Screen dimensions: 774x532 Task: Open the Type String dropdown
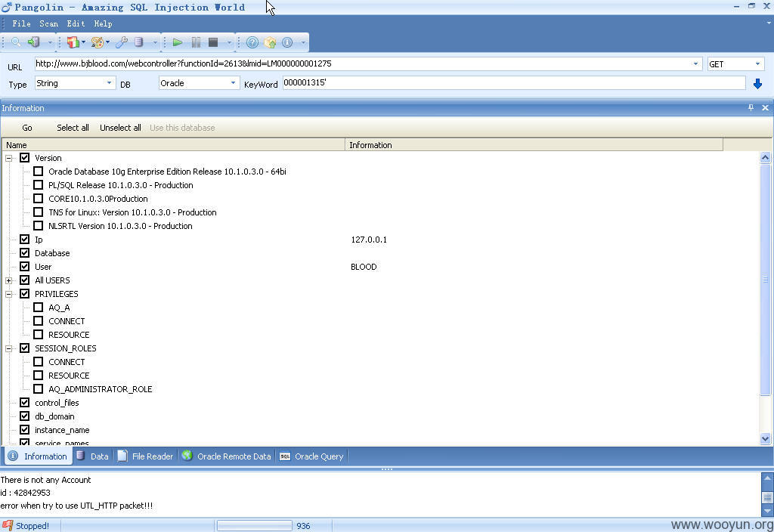point(109,83)
